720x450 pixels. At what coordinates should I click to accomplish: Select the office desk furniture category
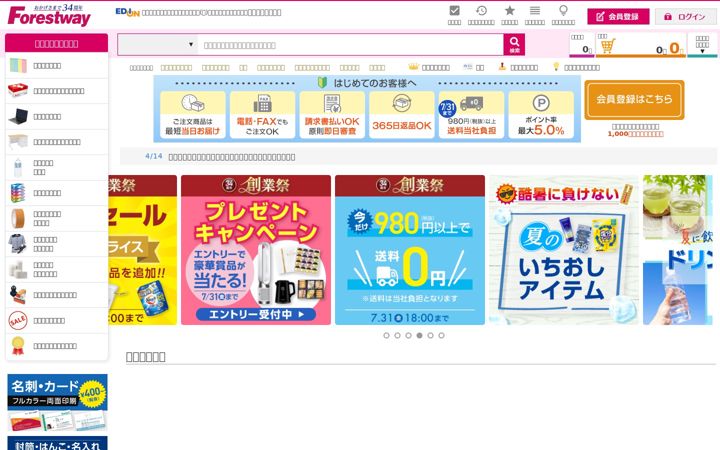click(x=18, y=142)
